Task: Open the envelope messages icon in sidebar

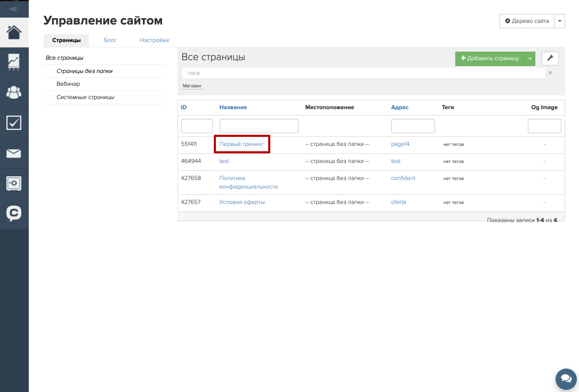Action: coord(14,153)
